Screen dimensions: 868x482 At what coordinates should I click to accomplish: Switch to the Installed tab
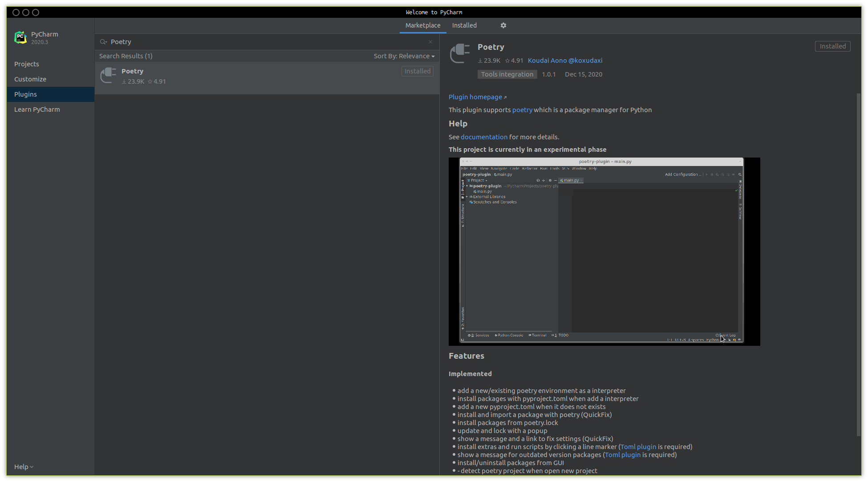tap(464, 25)
